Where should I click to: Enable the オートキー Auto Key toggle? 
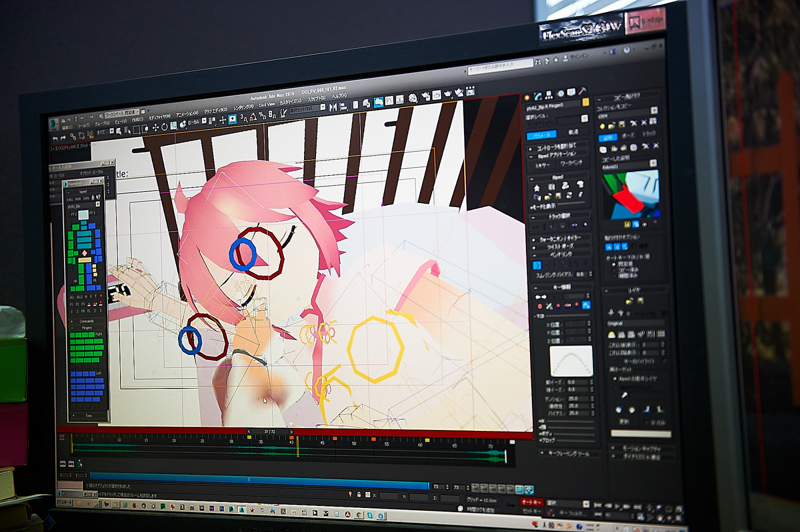click(x=531, y=503)
